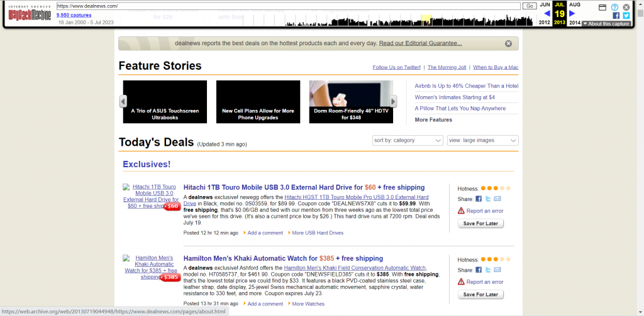Open Airbnb Is Up to 46% Cheaper link
The width and height of the screenshot is (644, 316).
pyautogui.click(x=467, y=86)
